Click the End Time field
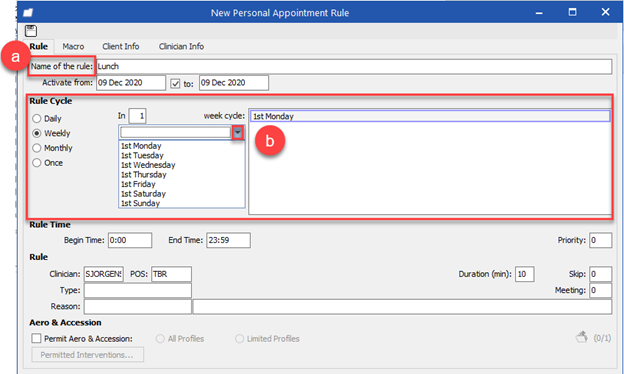Image resolution: width=624 pixels, height=374 pixels. 228,240
